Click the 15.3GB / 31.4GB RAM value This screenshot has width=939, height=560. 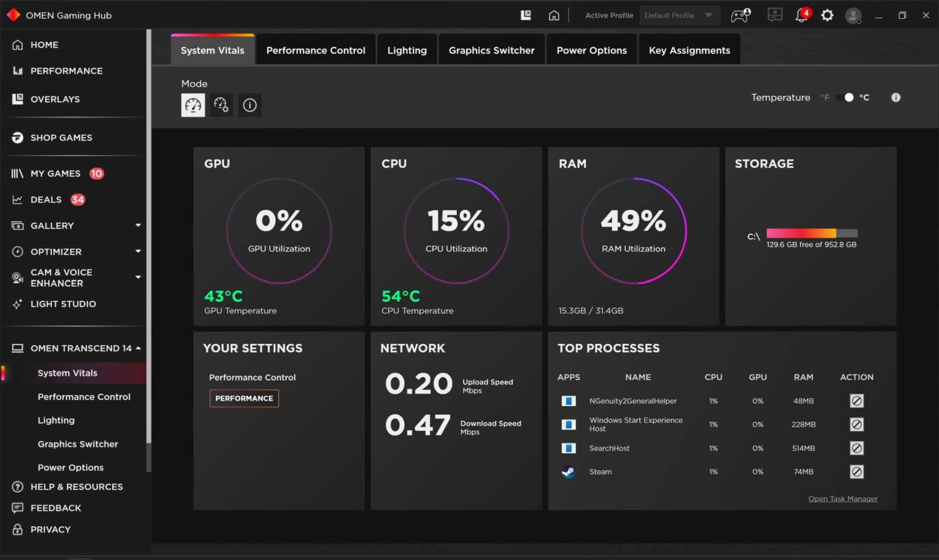click(591, 311)
